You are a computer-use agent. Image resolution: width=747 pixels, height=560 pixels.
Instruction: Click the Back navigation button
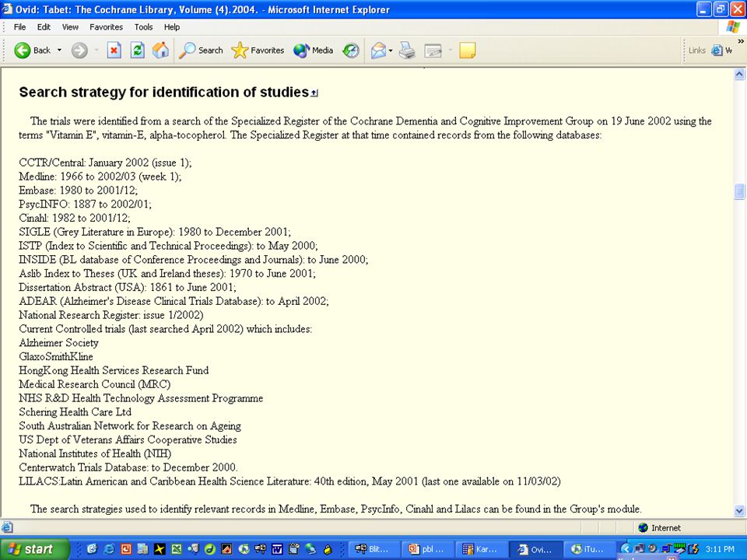pos(32,50)
